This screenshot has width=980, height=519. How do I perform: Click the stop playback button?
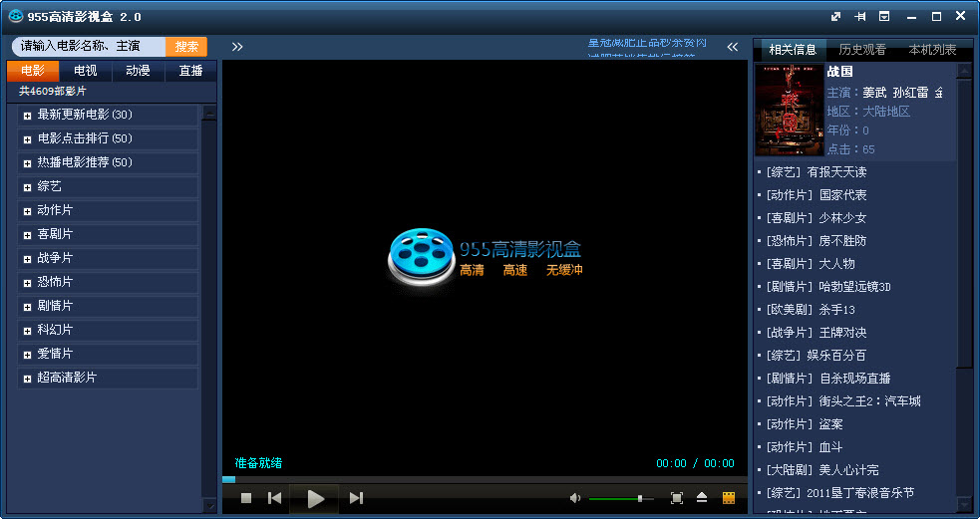coord(246,498)
